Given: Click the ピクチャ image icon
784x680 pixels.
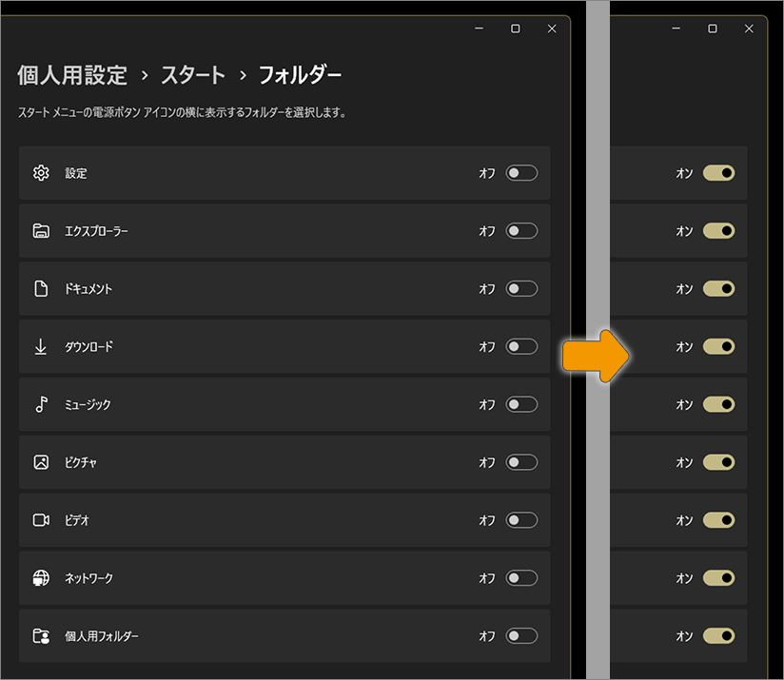Looking at the screenshot, I should pyautogui.click(x=41, y=462).
